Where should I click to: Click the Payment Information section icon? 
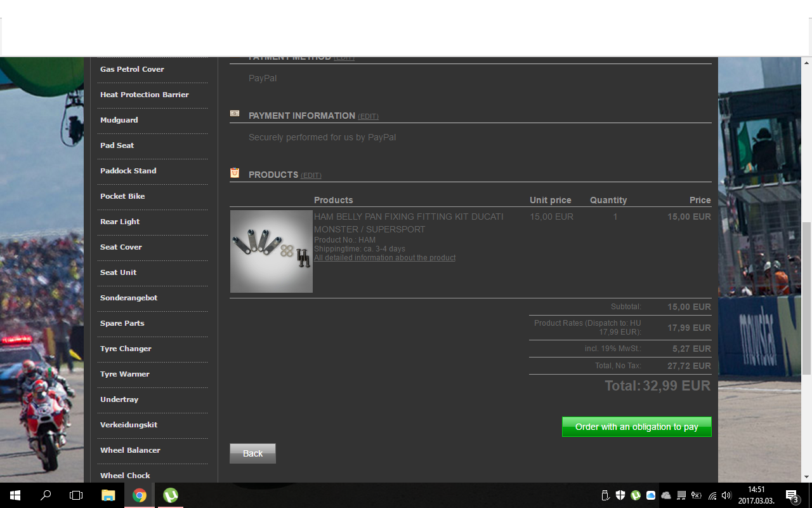point(235,114)
